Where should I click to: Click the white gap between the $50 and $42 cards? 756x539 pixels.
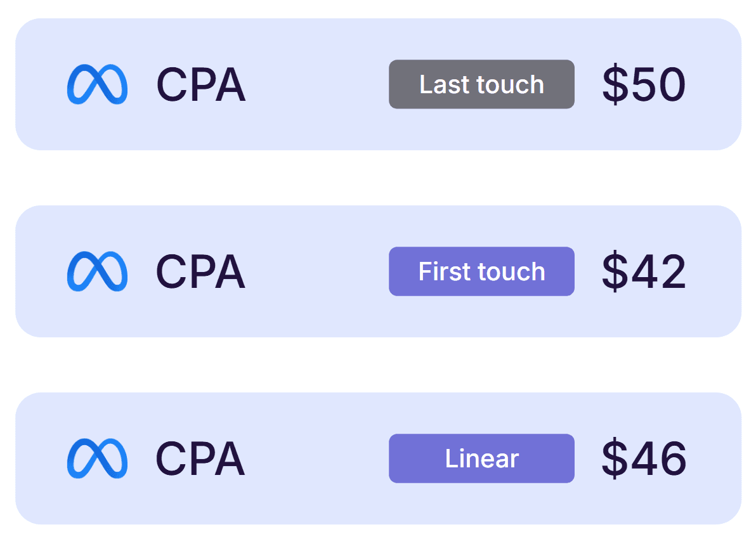[x=378, y=178]
